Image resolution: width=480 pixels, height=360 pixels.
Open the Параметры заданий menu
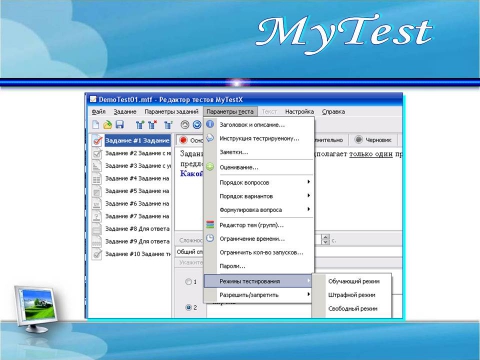click(x=171, y=112)
